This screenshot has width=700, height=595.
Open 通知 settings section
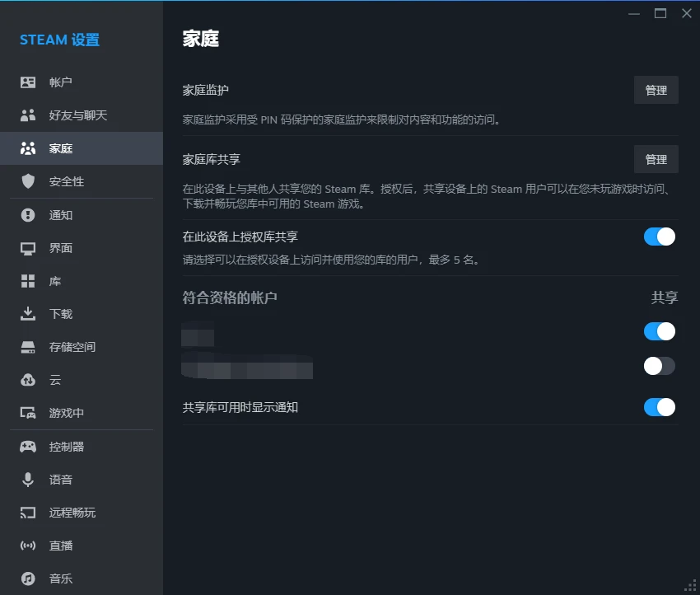[82, 215]
